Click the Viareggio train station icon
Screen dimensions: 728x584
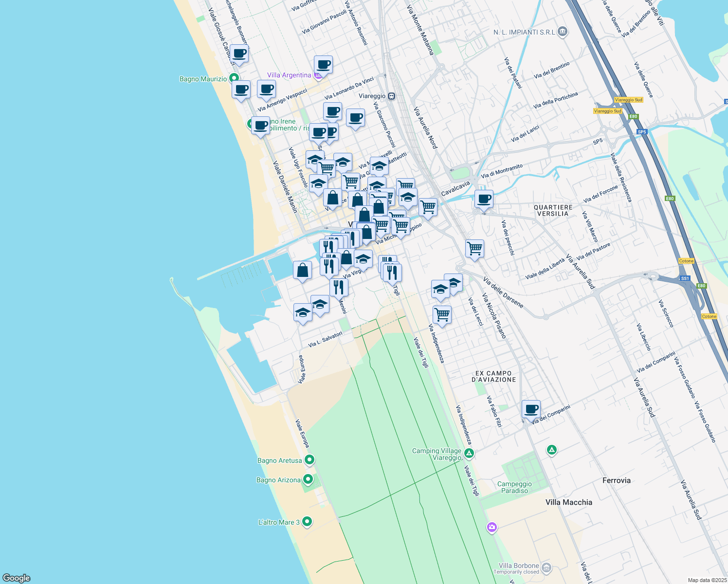pyautogui.click(x=391, y=96)
